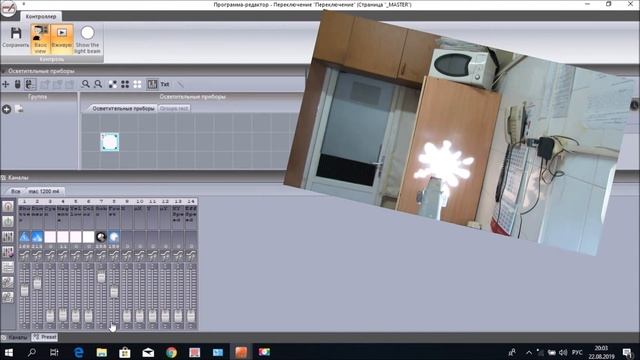
Task: Open File Explorer from the taskbar
Action: click(102, 352)
